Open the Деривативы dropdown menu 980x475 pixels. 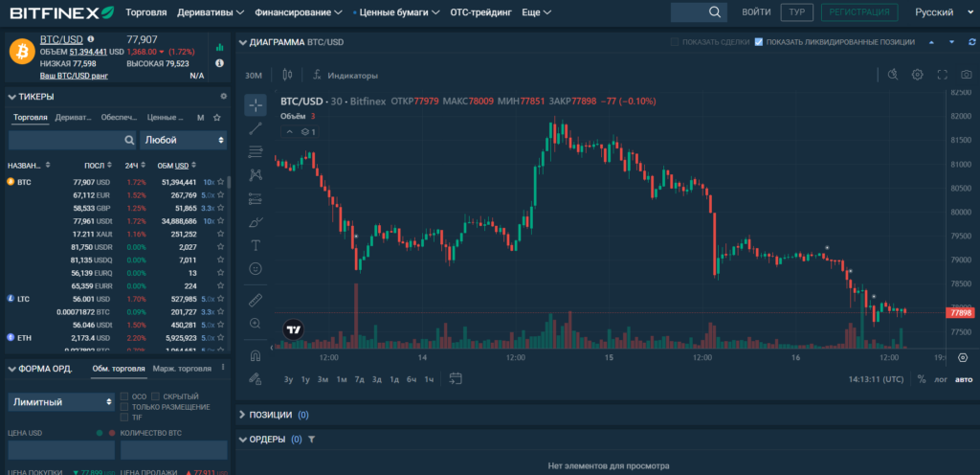click(x=210, y=12)
